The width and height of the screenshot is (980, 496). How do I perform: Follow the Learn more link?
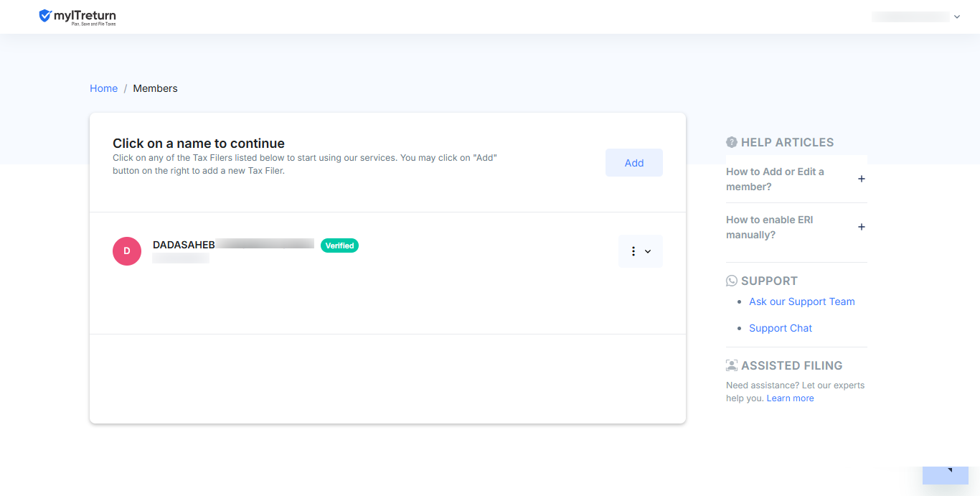coord(790,398)
